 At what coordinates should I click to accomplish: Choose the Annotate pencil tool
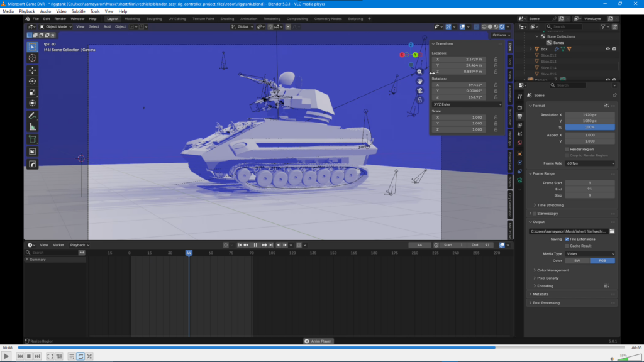(x=33, y=116)
